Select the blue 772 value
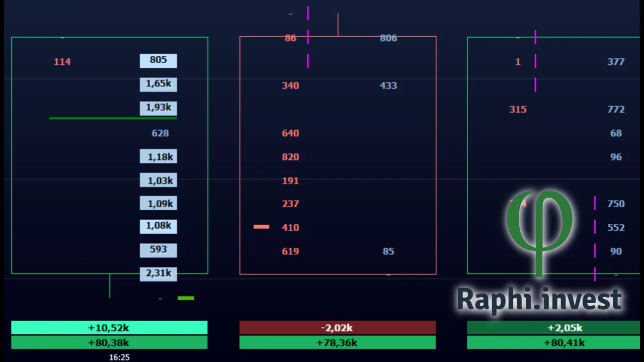The image size is (644, 362). pos(616,110)
